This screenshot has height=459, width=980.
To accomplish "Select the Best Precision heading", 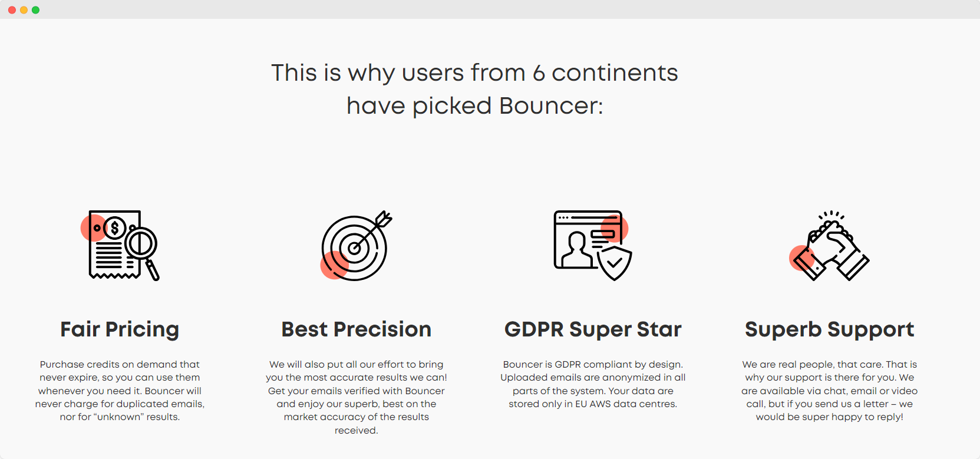I will tap(356, 329).
